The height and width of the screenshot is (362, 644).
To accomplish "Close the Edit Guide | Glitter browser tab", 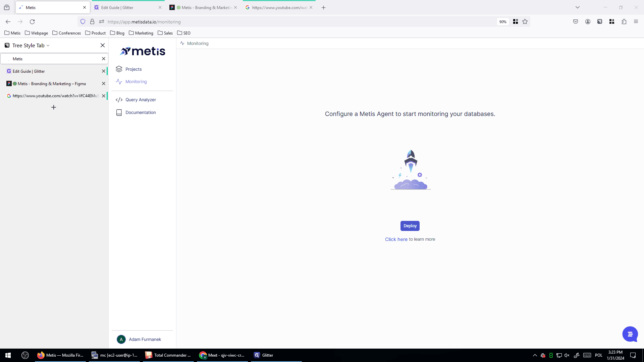I will [x=160, y=8].
